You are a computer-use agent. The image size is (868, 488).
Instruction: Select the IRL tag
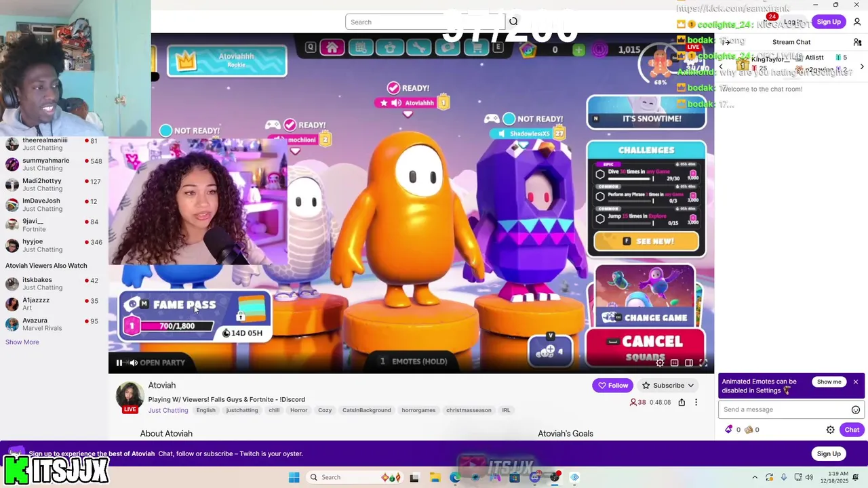click(x=506, y=410)
